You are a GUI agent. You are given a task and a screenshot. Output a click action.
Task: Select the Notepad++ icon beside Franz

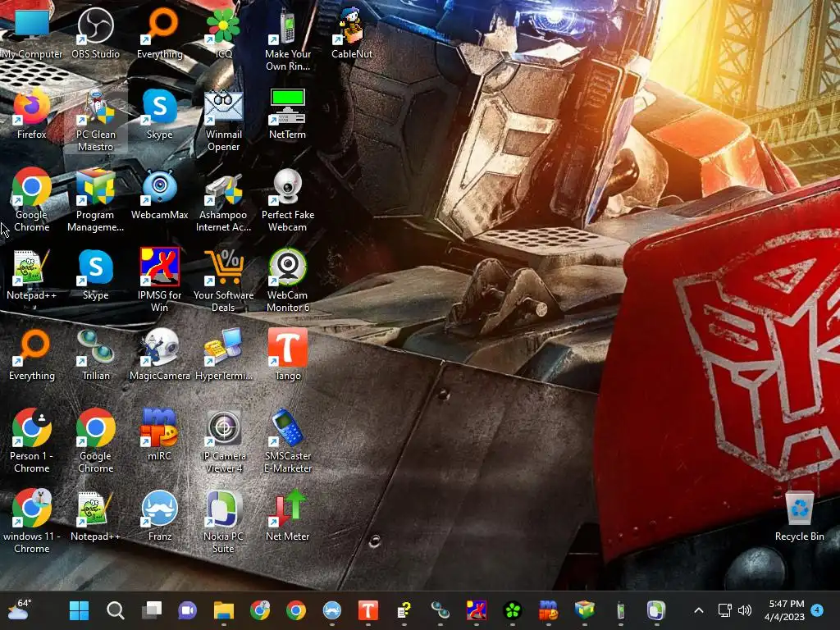(95, 515)
